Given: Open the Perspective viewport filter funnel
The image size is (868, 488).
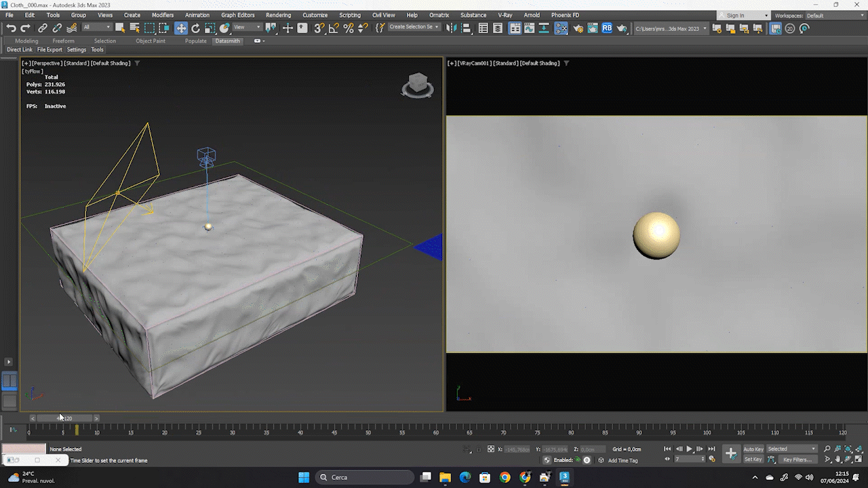Looking at the screenshot, I should point(137,63).
